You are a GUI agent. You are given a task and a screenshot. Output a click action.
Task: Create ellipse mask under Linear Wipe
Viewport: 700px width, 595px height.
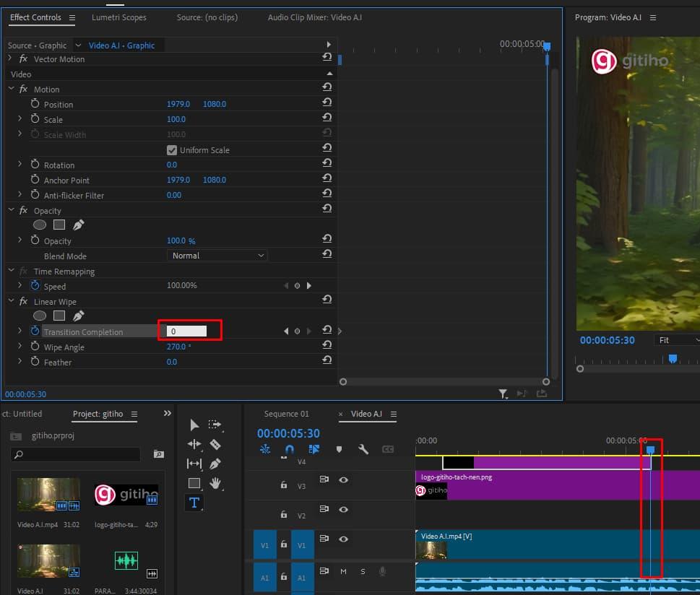[x=40, y=316]
